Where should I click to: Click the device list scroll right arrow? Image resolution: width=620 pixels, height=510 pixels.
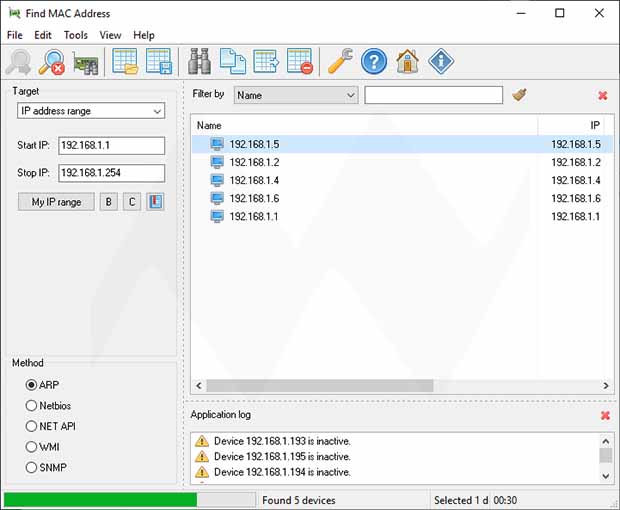(606, 385)
